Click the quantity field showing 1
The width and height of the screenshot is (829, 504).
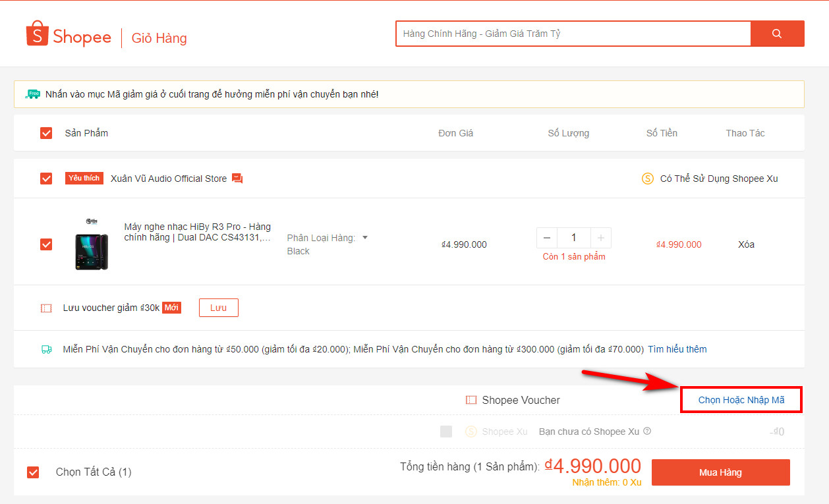pos(573,238)
